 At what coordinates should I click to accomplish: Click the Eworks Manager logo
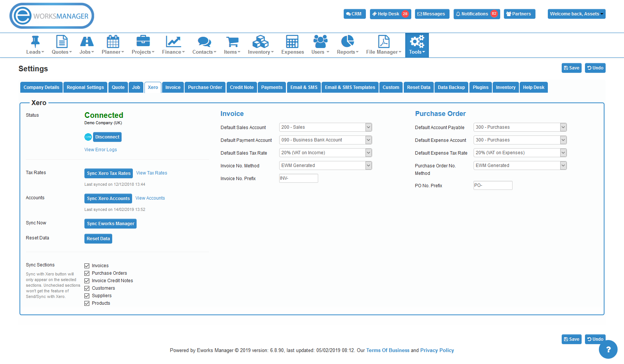point(52,16)
